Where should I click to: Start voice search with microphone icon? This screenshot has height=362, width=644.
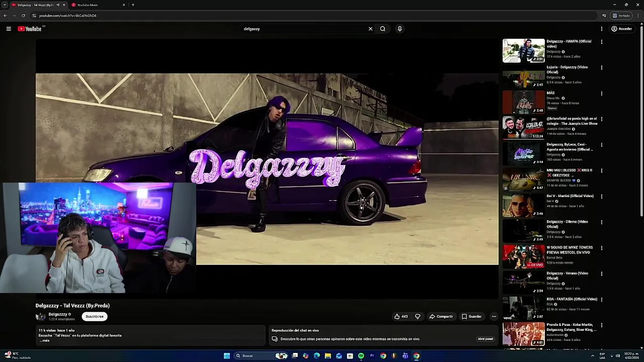(399, 29)
